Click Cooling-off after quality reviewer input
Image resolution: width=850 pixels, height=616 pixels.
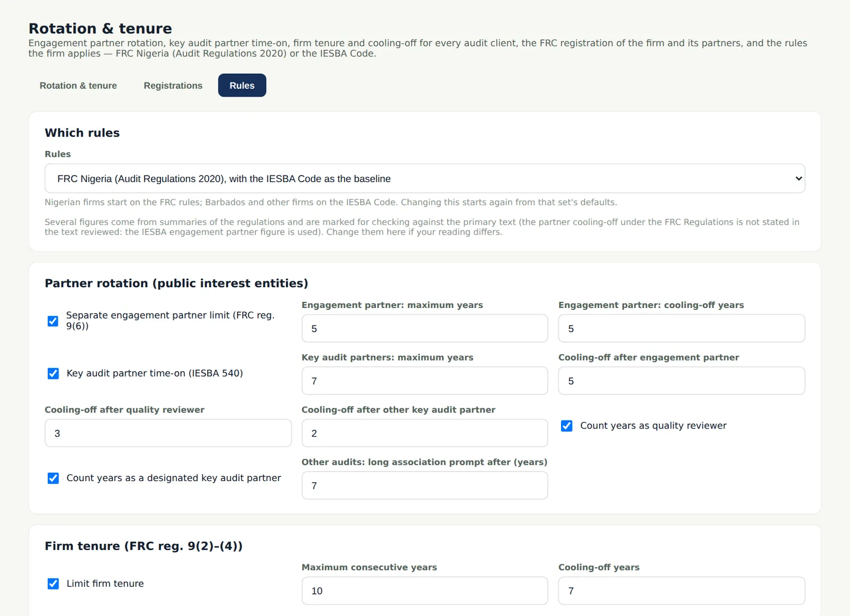pos(168,433)
